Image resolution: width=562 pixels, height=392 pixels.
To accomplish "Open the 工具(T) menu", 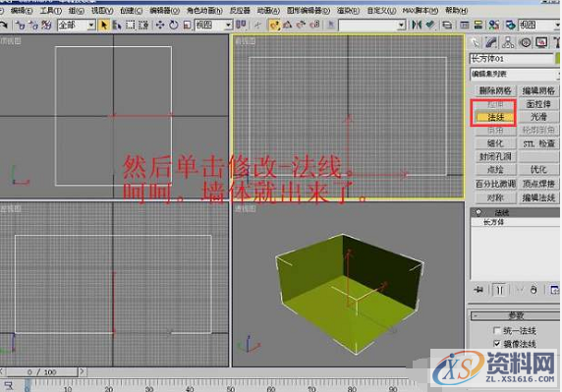I will point(51,11).
